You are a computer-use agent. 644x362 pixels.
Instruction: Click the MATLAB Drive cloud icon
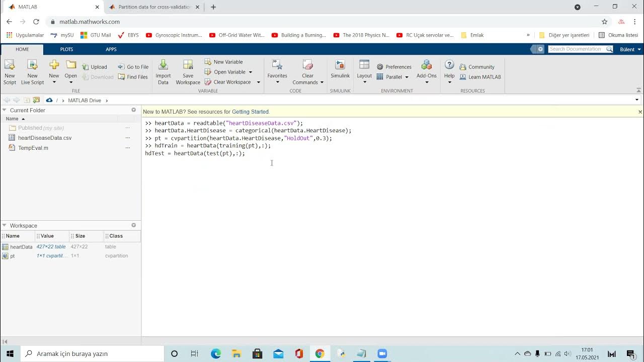tap(49, 101)
